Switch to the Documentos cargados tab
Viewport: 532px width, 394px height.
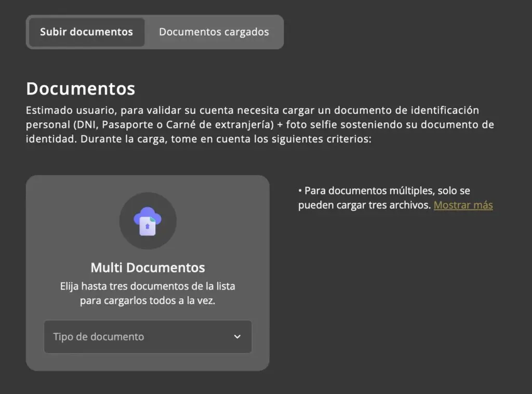click(214, 32)
